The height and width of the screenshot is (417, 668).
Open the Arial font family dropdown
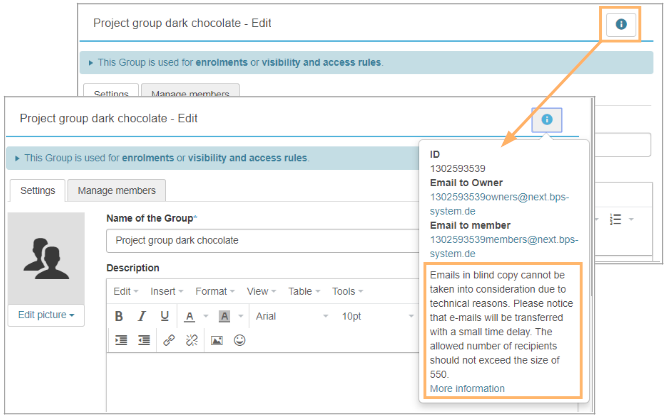[290, 316]
